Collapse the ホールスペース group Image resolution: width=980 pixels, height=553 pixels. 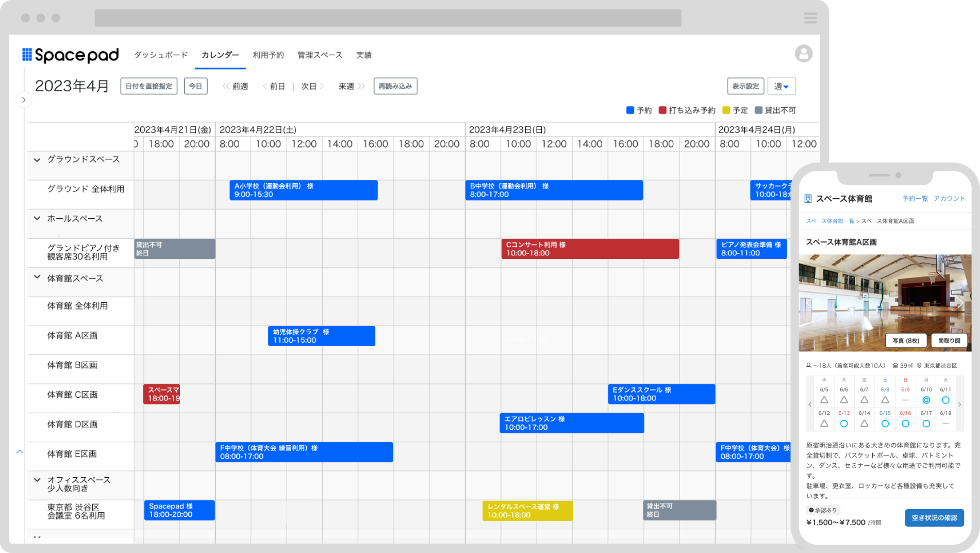point(37,218)
